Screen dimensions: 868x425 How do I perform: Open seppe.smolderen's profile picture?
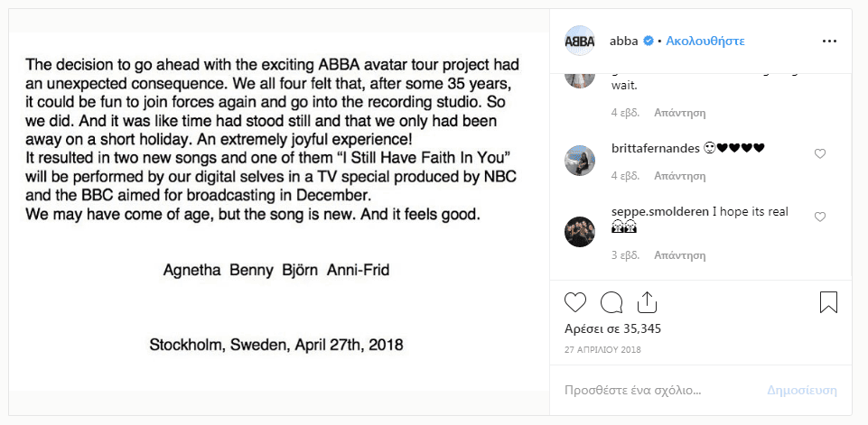[x=579, y=231]
